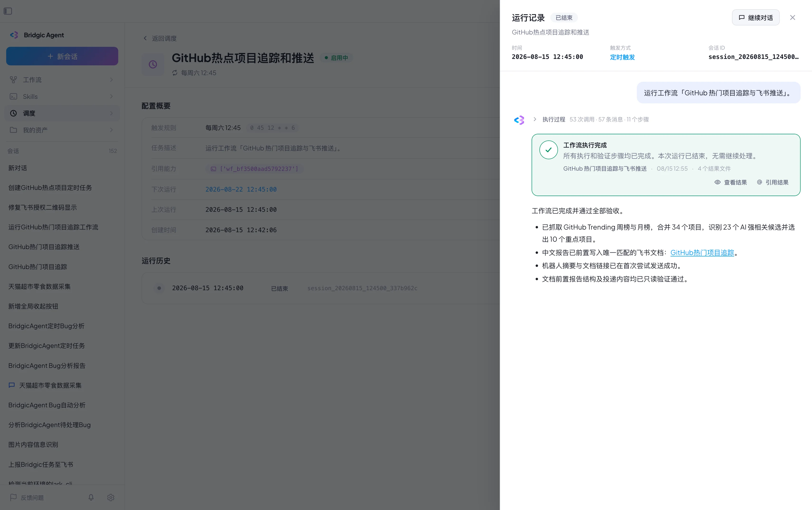
Task: Open settings gear icon
Action: [x=111, y=497]
